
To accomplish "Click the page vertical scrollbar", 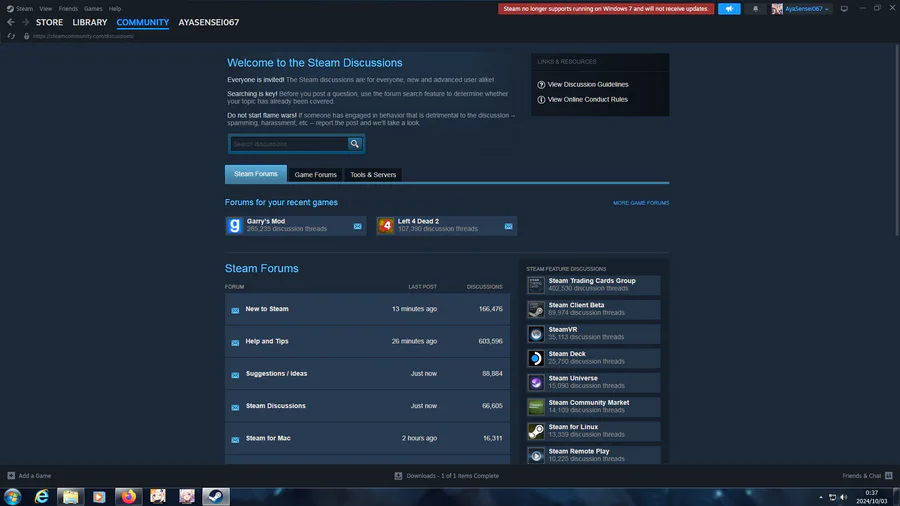I will pos(897,140).
